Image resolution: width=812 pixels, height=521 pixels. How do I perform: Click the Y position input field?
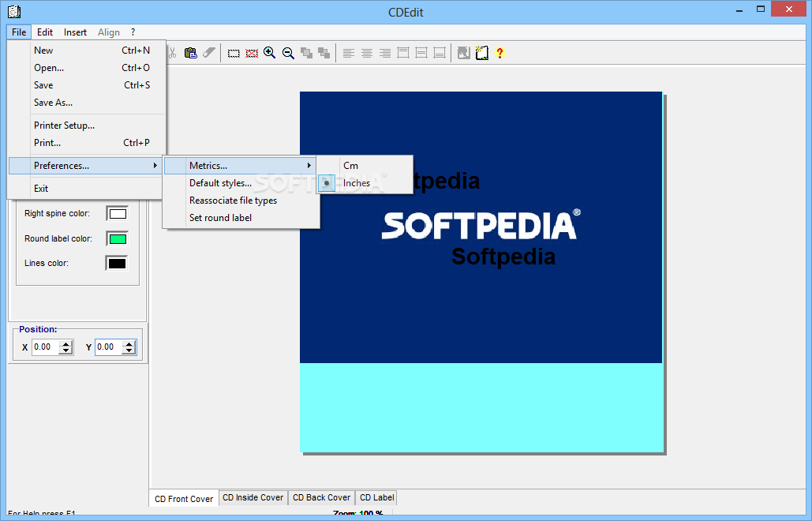tap(109, 347)
